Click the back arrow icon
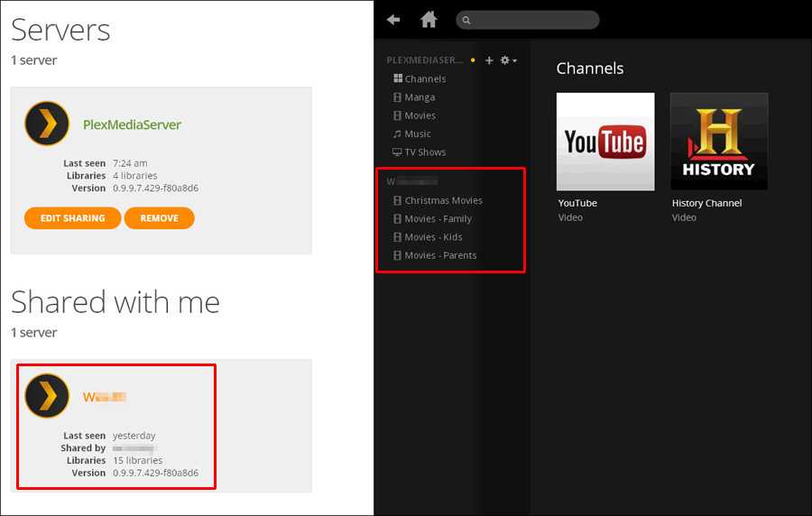Screen dimensions: 812x516 [393, 20]
